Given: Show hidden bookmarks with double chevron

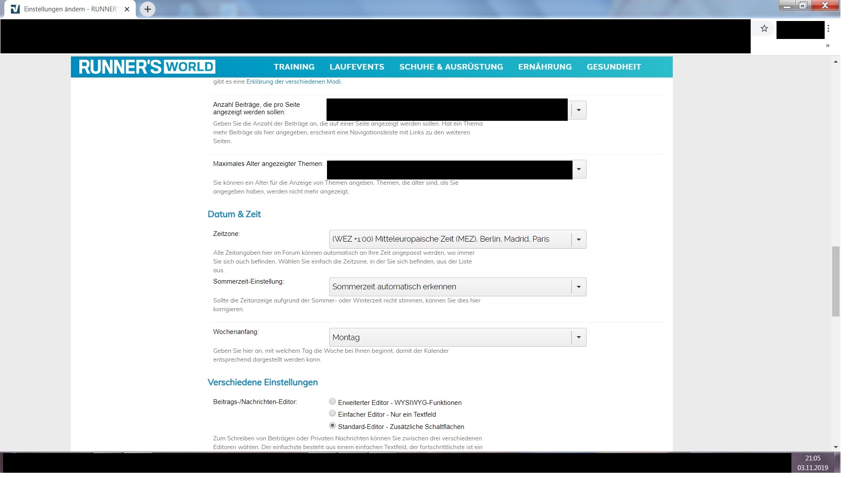Looking at the screenshot, I should coord(827,46).
